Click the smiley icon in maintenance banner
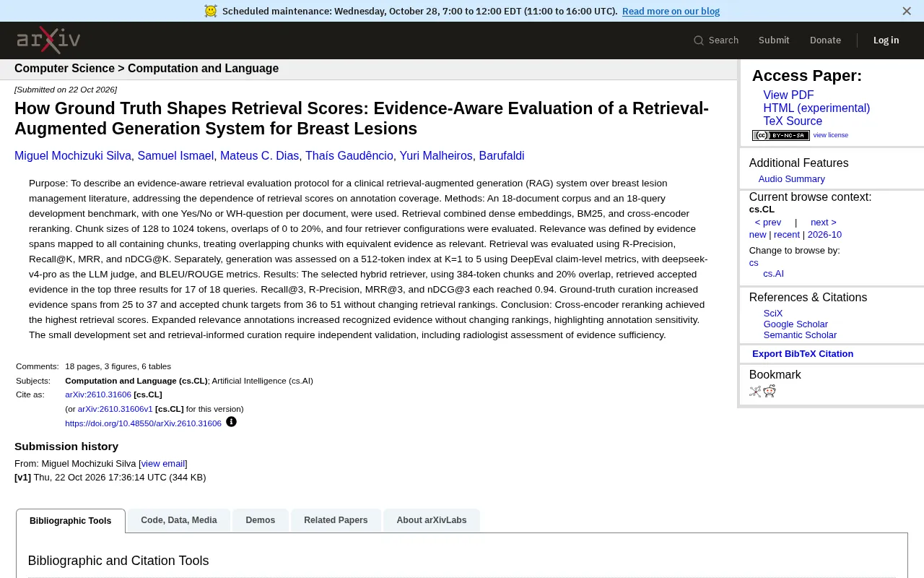 (x=211, y=11)
